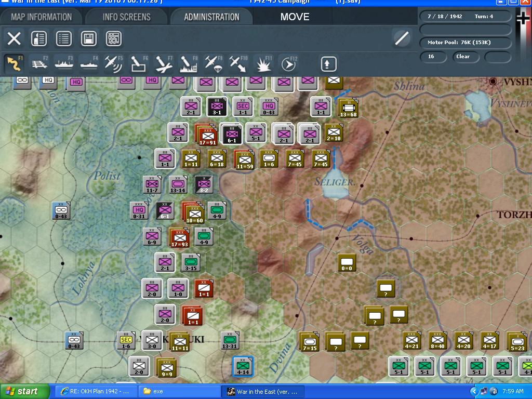Open the Windows start button

coord(24,392)
